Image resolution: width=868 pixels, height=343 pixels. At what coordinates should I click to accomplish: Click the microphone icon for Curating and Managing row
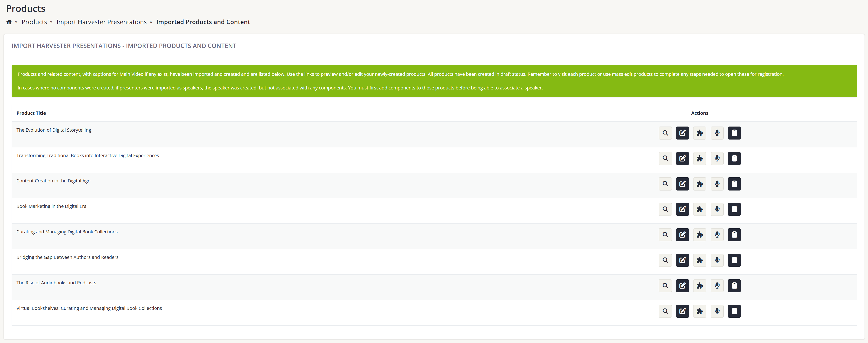(x=717, y=235)
